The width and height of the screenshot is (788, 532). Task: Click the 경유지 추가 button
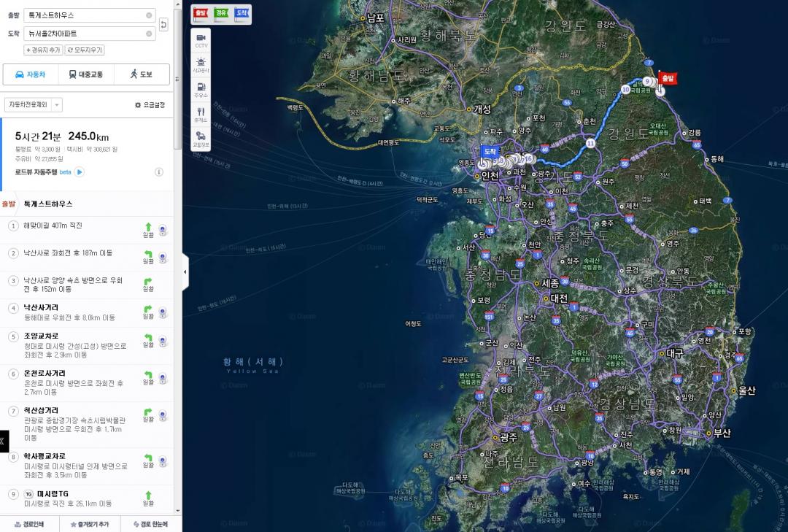tap(43, 50)
